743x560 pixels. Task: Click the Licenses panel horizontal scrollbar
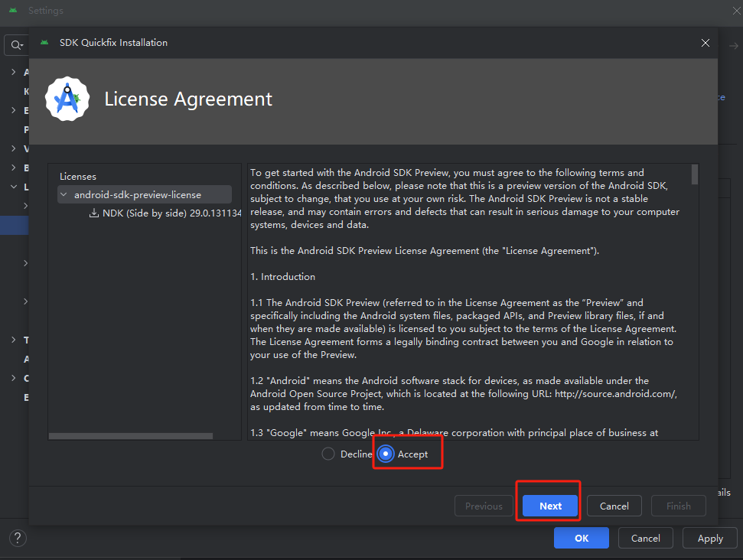[x=131, y=436]
